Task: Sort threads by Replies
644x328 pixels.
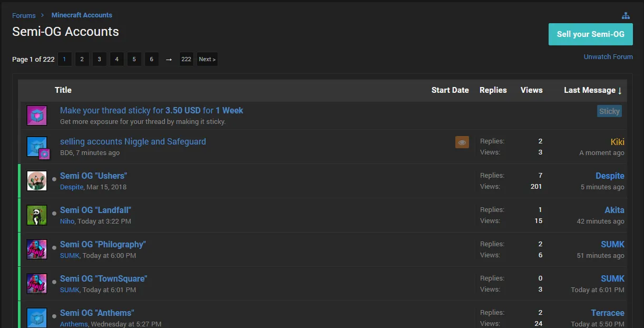Action: [493, 90]
